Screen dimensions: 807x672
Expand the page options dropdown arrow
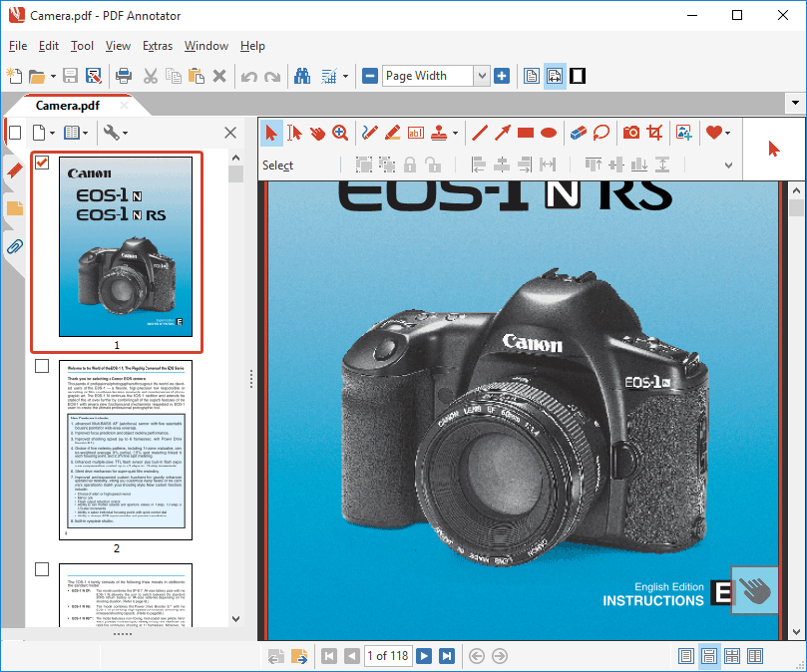pos(345,76)
